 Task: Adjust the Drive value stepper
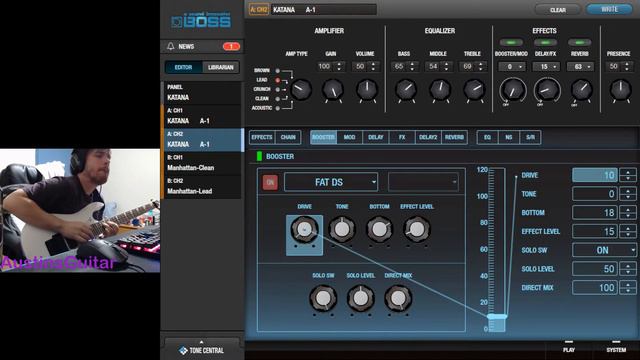tap(628, 175)
